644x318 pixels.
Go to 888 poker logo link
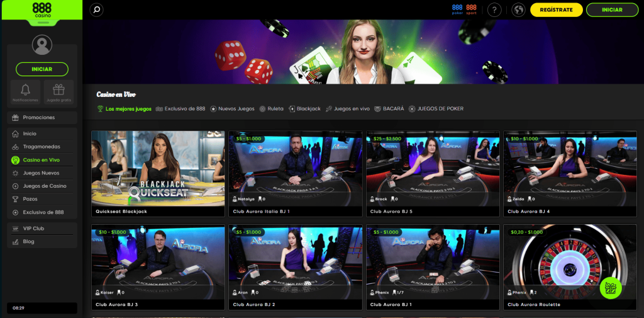click(x=457, y=9)
